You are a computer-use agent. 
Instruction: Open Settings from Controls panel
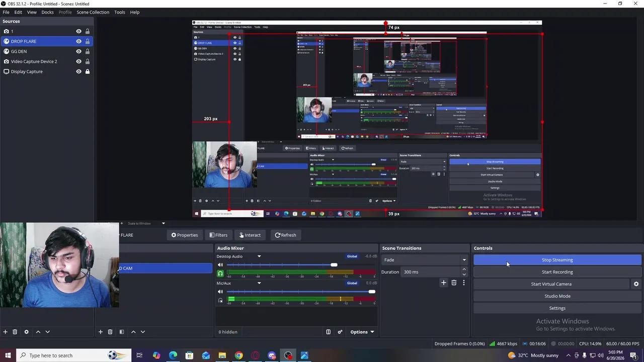(x=557, y=308)
